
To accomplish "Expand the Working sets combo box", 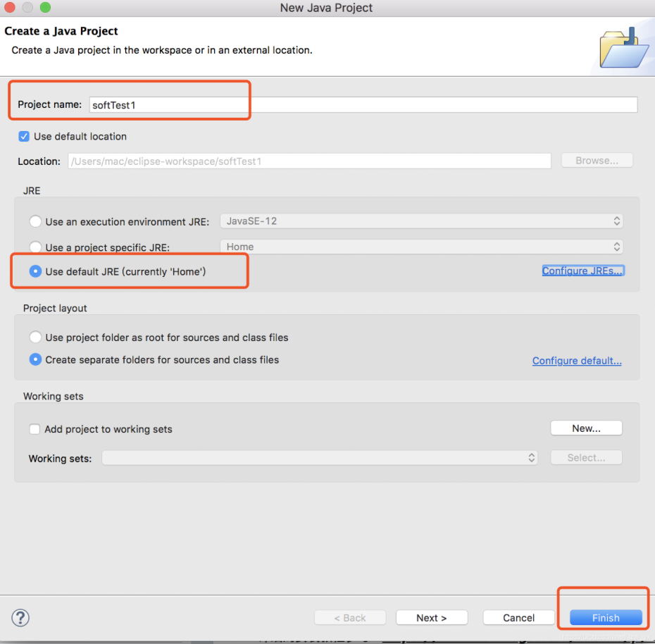I will tap(320, 457).
